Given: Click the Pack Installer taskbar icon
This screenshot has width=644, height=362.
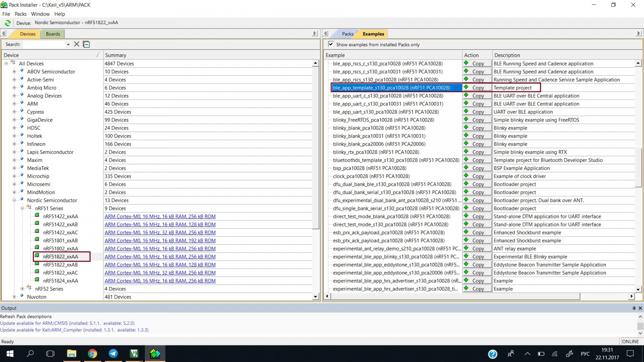Looking at the screenshot, I should 155,354.
